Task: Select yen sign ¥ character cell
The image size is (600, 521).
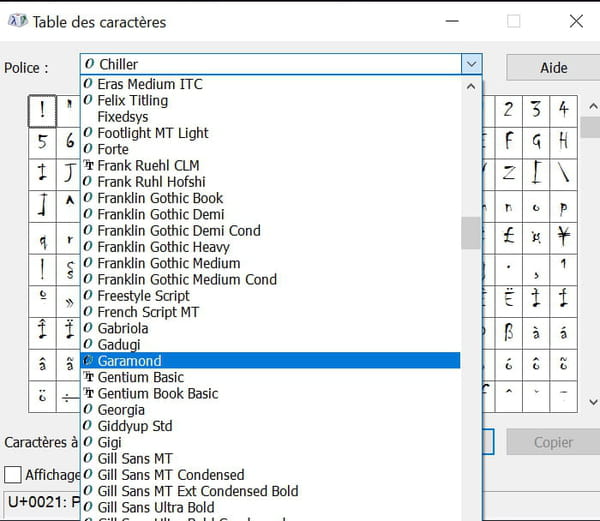Action: [x=563, y=238]
